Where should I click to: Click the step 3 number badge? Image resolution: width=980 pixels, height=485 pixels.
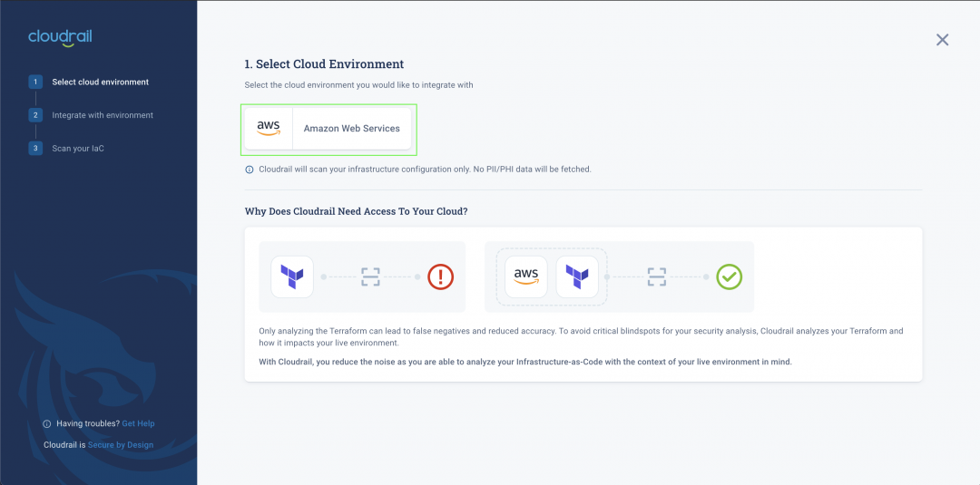35,149
